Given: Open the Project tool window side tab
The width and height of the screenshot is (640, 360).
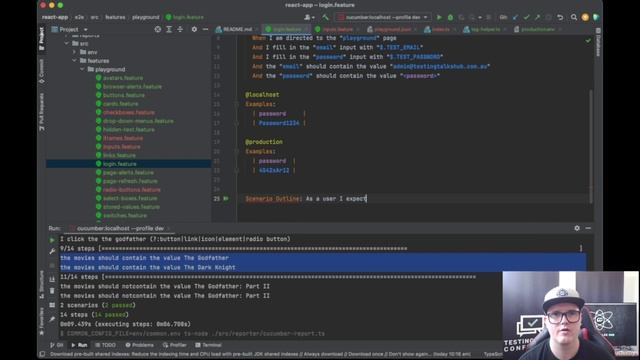Looking at the screenshot, I should click(41, 39).
